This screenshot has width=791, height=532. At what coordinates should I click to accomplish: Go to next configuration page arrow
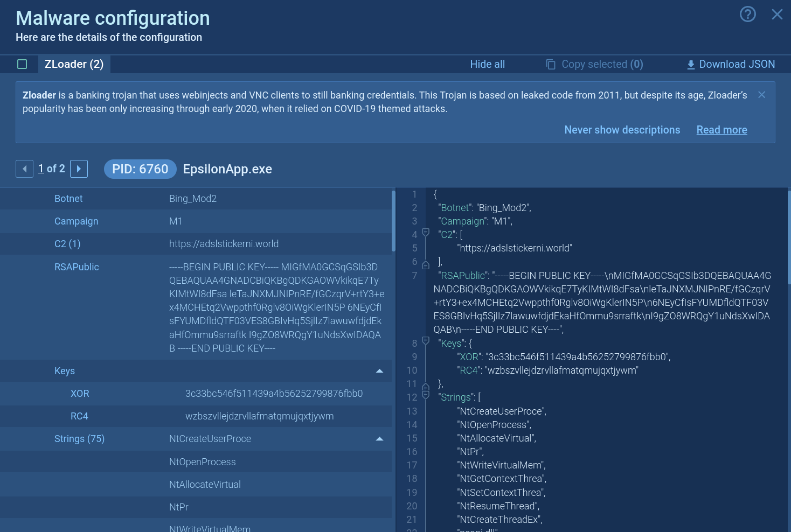pos(79,169)
